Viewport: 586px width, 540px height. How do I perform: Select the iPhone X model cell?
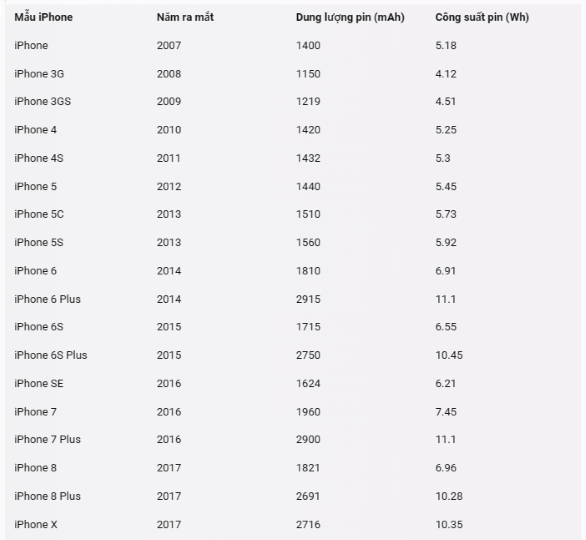pos(36,524)
